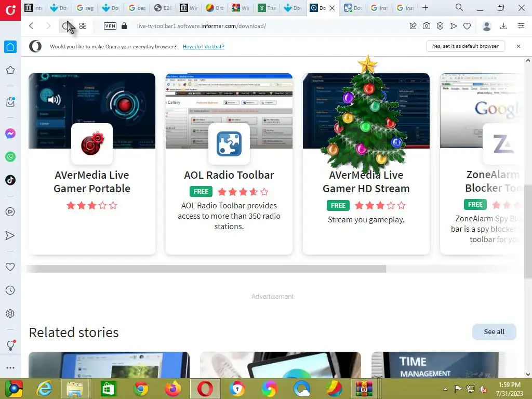The width and height of the screenshot is (532, 399).
Task: Click the 'See all' related stories button
Action: (494, 332)
